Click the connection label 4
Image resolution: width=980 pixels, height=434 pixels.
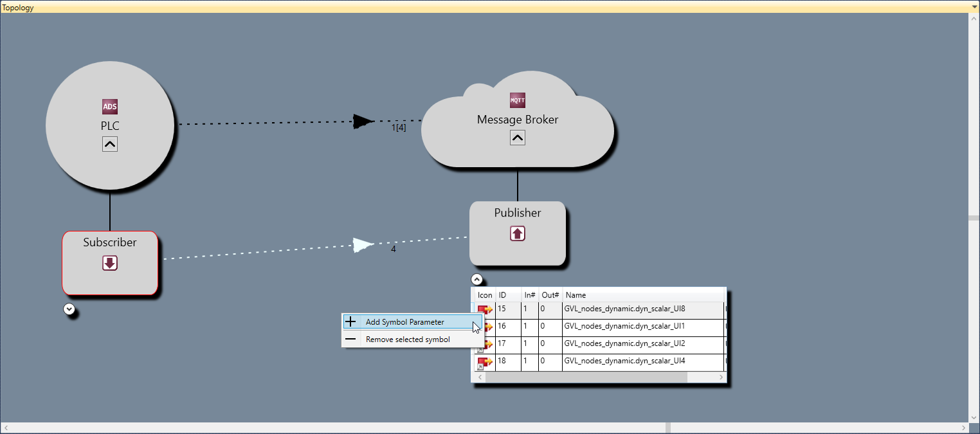tap(394, 249)
